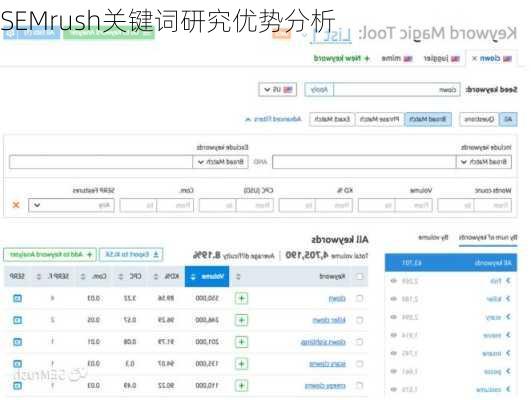
Task: Click the plus icon in the creepy clowns row
Action: pyautogui.click(x=241, y=385)
